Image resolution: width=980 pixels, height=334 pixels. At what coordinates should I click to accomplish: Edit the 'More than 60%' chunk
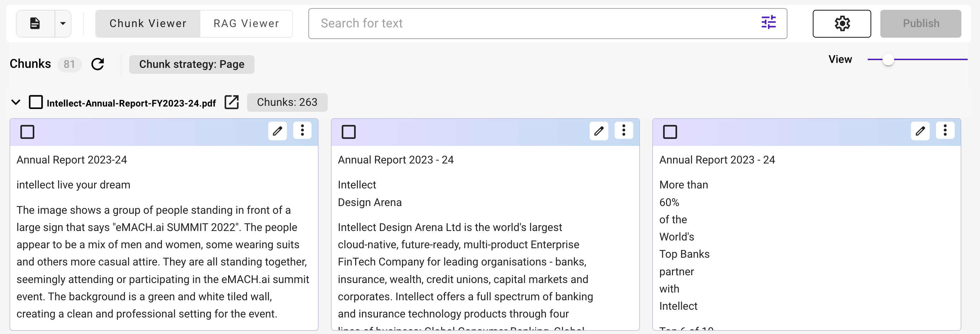(920, 131)
